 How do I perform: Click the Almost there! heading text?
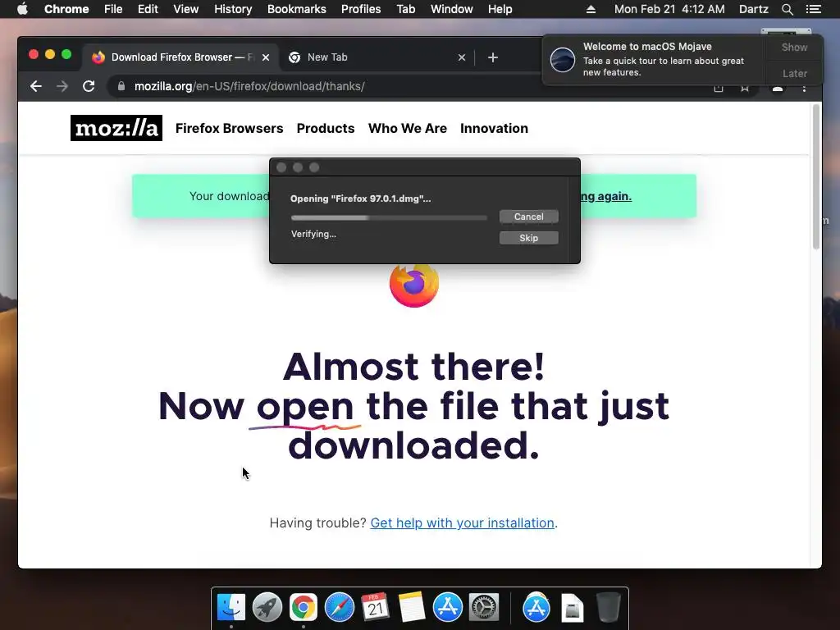[x=413, y=367]
